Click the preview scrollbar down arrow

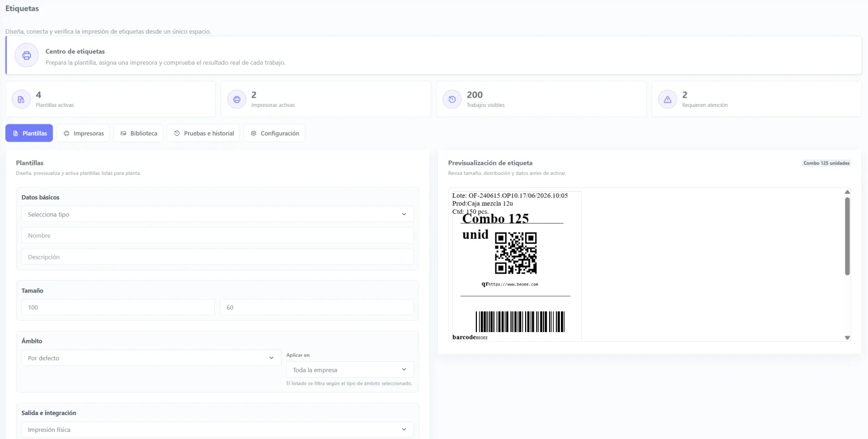[x=847, y=338]
